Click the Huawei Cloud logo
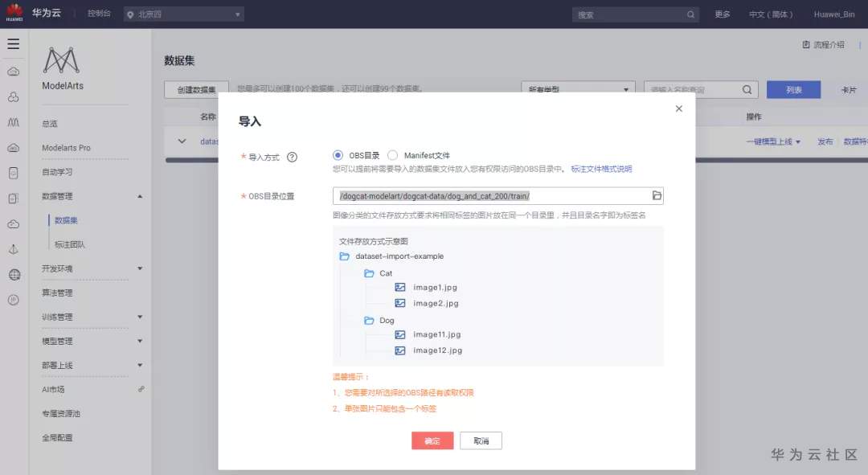 tap(14, 12)
